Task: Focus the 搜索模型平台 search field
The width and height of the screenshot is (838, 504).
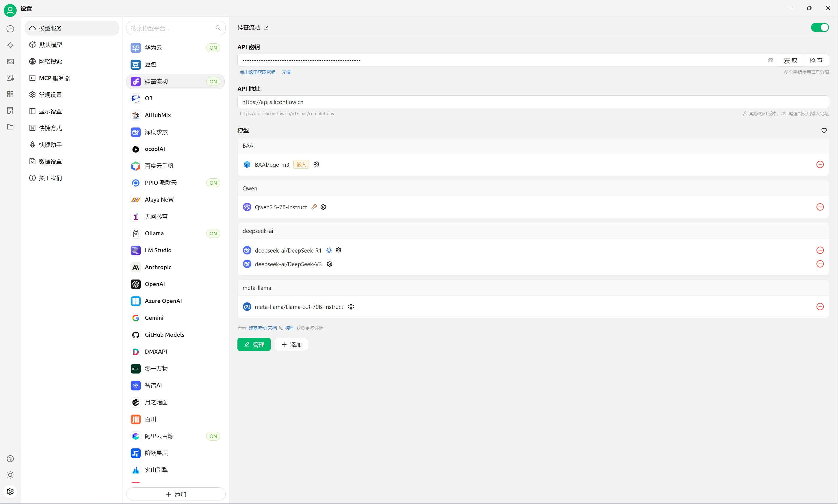Action: pyautogui.click(x=176, y=28)
